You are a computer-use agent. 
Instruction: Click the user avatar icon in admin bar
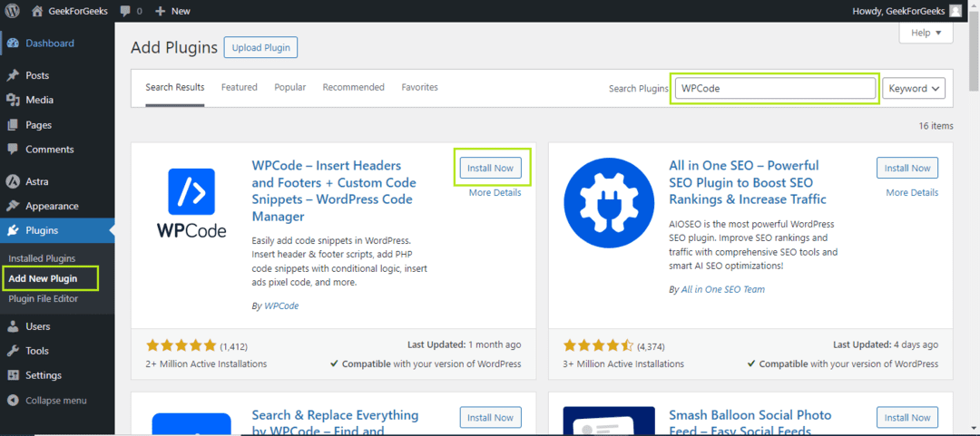click(955, 11)
